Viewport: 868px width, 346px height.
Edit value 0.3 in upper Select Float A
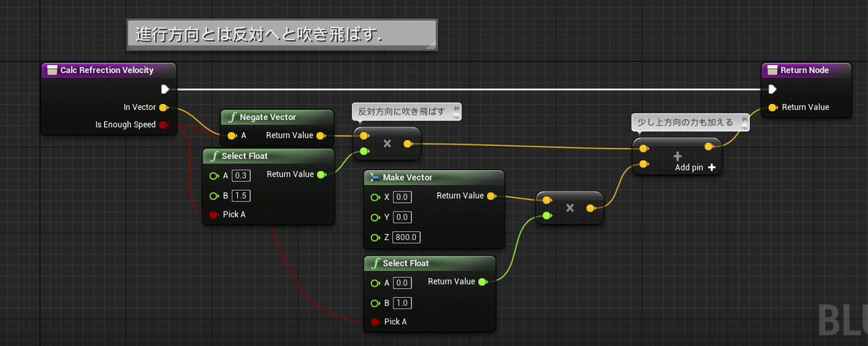click(x=241, y=176)
